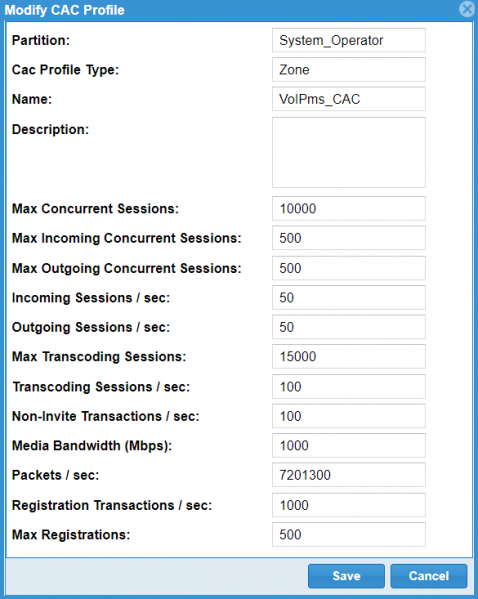Edit the Max Transcoding Sessions value

tap(348, 356)
